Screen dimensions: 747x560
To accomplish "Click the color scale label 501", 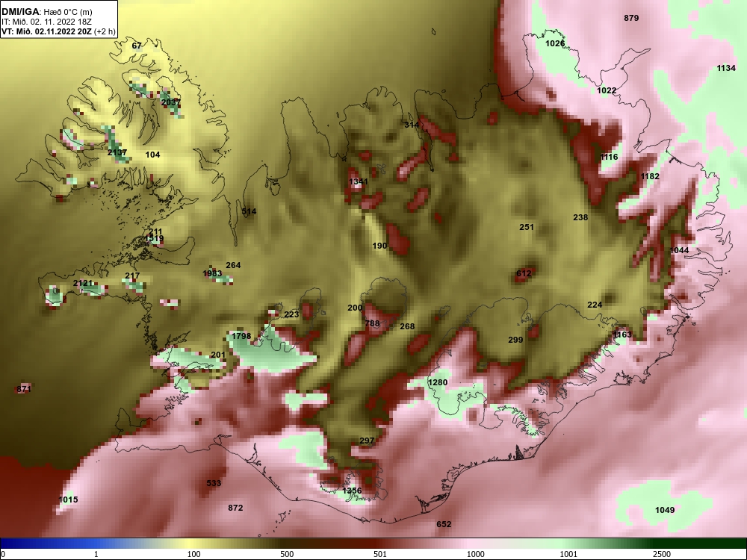I will 379,554.
